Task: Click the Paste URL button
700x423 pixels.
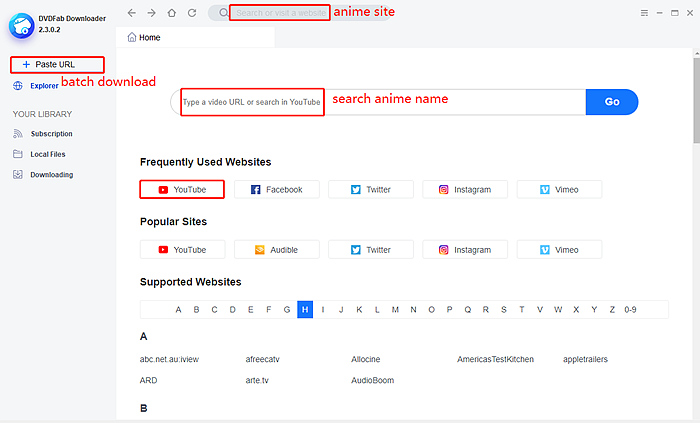Action: click(56, 64)
